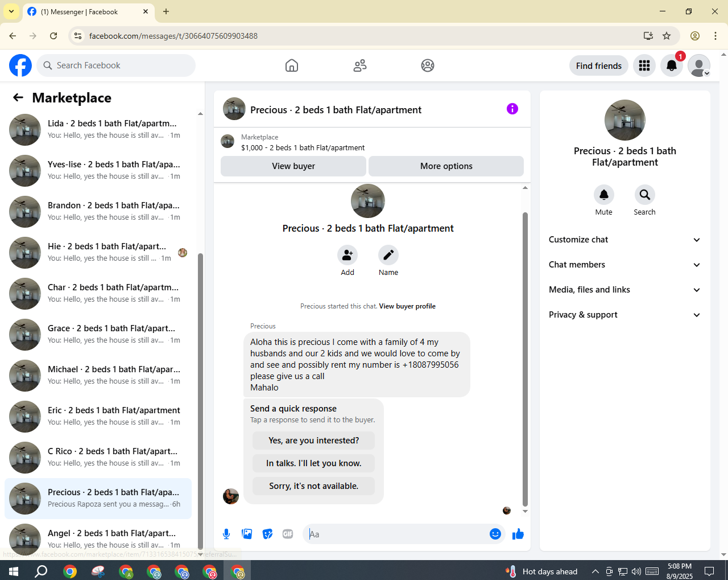Open the View buyer profile link
Screen dimensions: 728x580
(407, 306)
